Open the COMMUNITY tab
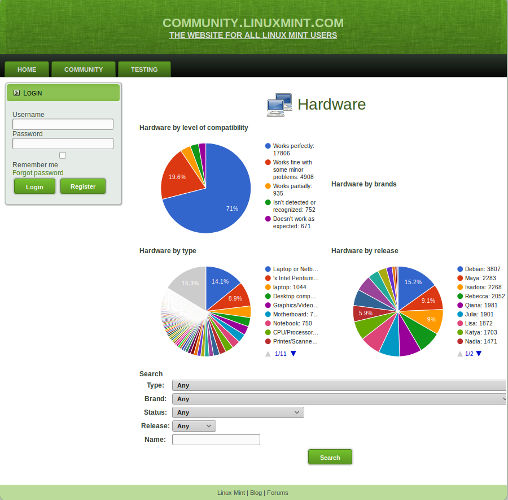Image resolution: width=508 pixels, height=500 pixels. click(x=83, y=69)
